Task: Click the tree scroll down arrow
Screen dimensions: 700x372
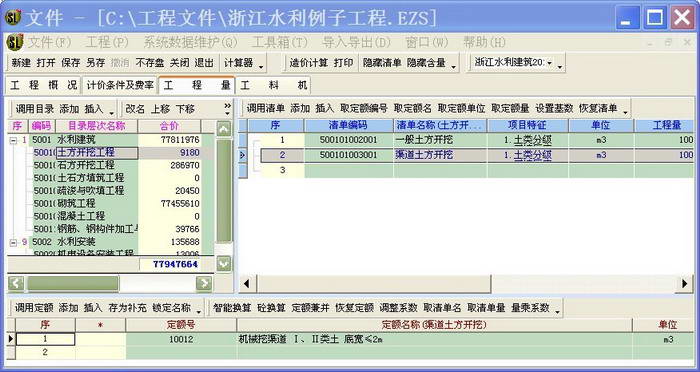Action: pos(224,263)
